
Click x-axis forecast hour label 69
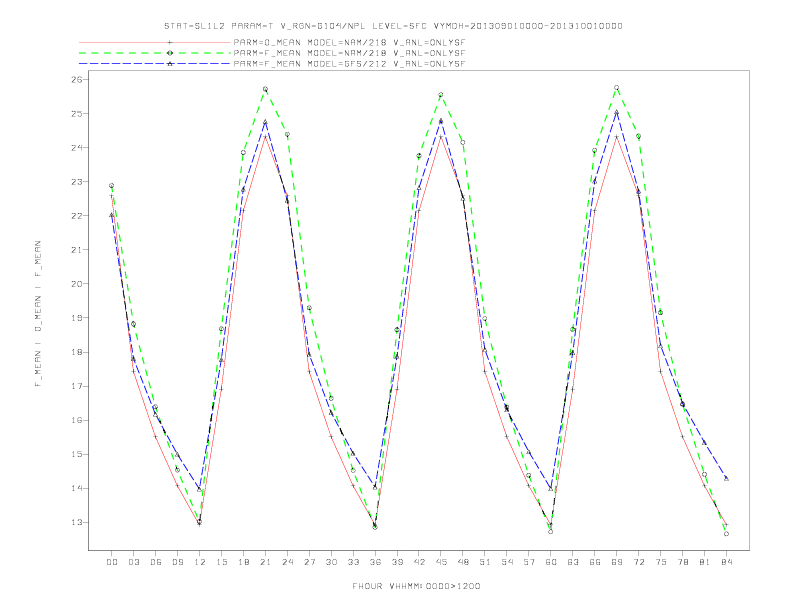[x=617, y=562]
